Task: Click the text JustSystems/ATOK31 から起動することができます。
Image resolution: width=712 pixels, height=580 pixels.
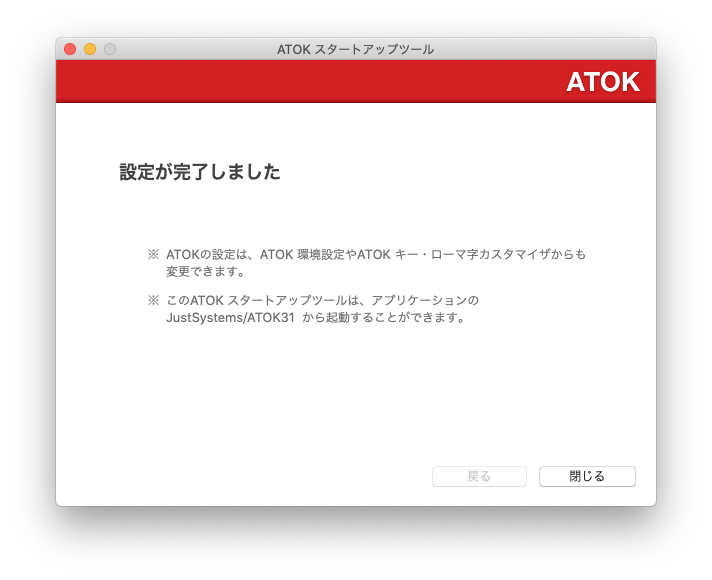Action: 316,317
